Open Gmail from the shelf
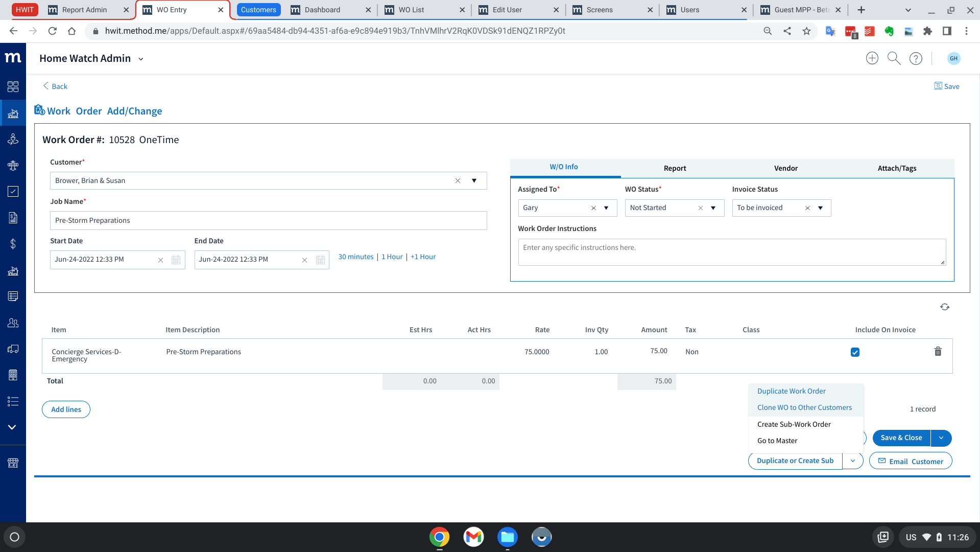Screen dimensions: 980x552 (x=473, y=537)
